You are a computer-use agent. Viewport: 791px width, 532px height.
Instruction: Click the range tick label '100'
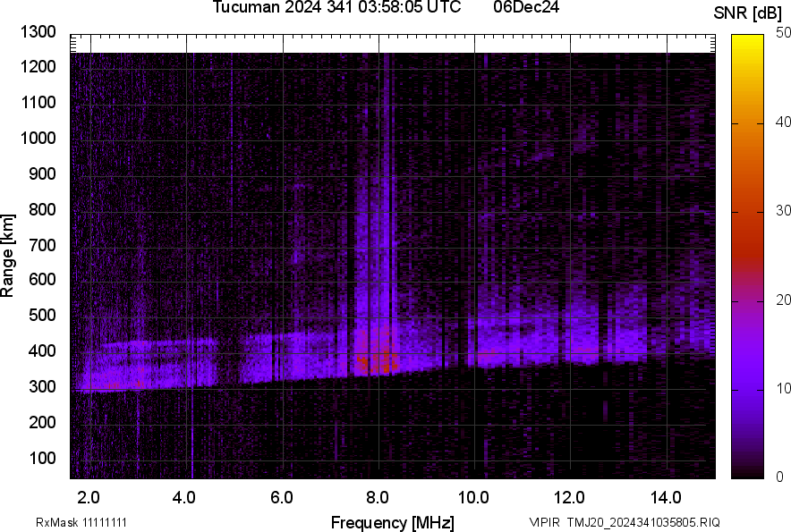click(42, 458)
